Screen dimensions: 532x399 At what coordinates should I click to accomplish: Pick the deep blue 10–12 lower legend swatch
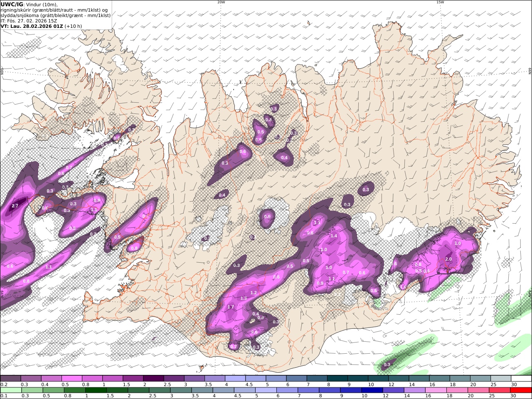[372, 390]
